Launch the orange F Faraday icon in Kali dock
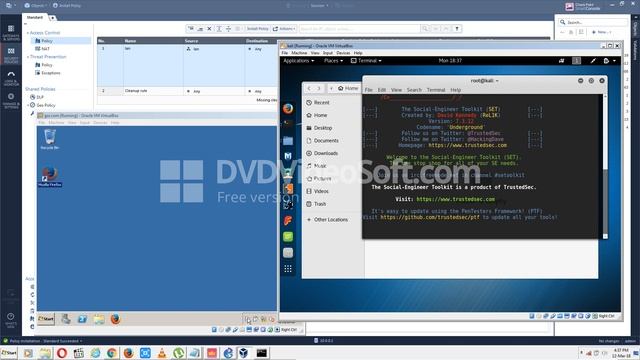 click(288, 220)
